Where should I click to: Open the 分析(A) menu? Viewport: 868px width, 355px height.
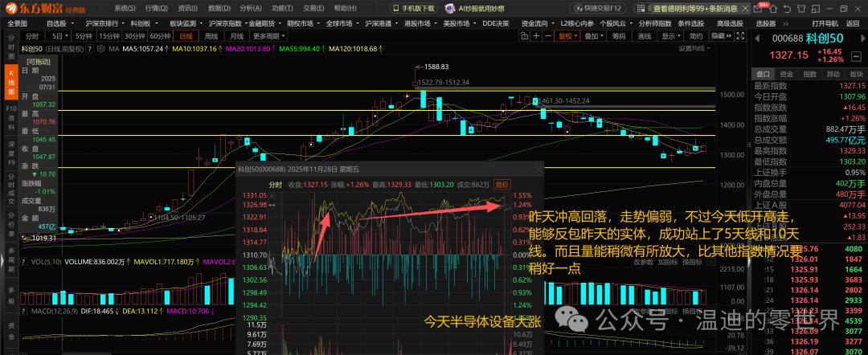[x=251, y=9]
